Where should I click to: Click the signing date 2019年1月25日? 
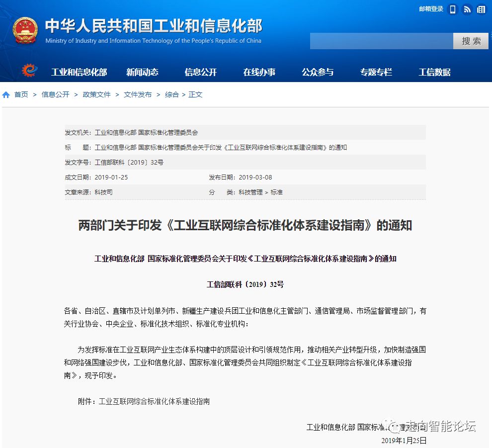tap(404, 441)
